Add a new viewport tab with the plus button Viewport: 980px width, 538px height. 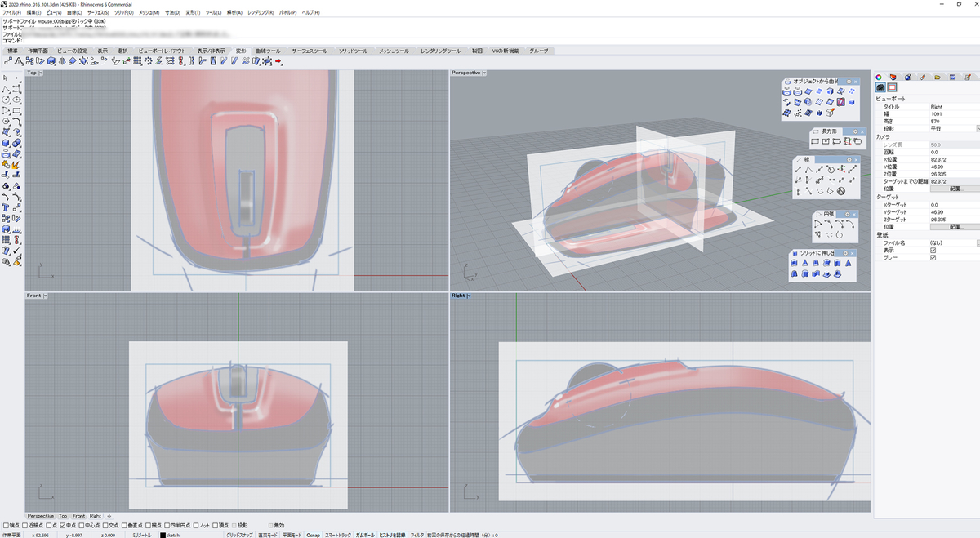pyautogui.click(x=109, y=516)
